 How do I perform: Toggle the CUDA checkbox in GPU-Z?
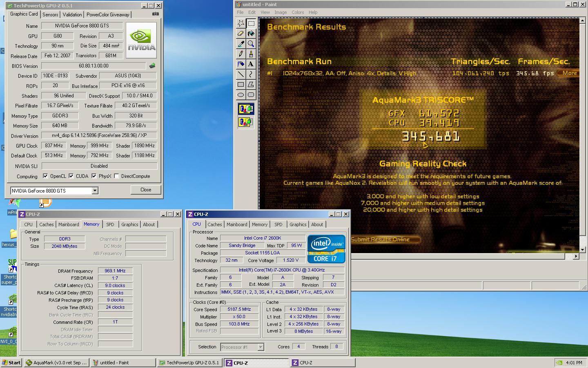click(x=71, y=176)
